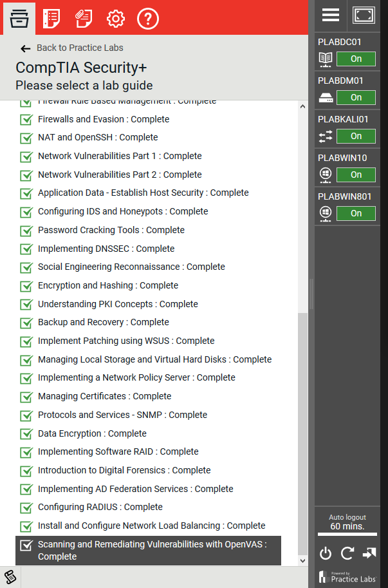Click the auto logout progress bar
The width and height of the screenshot is (388, 588).
[x=347, y=534]
